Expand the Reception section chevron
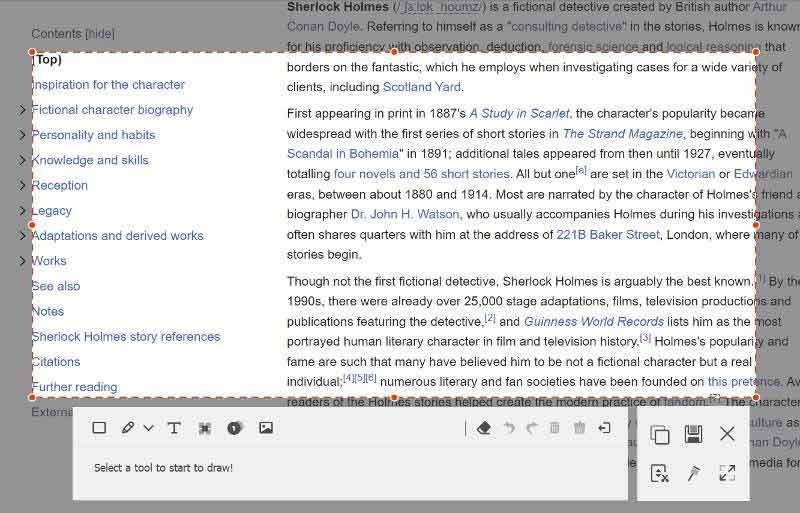 (22, 185)
